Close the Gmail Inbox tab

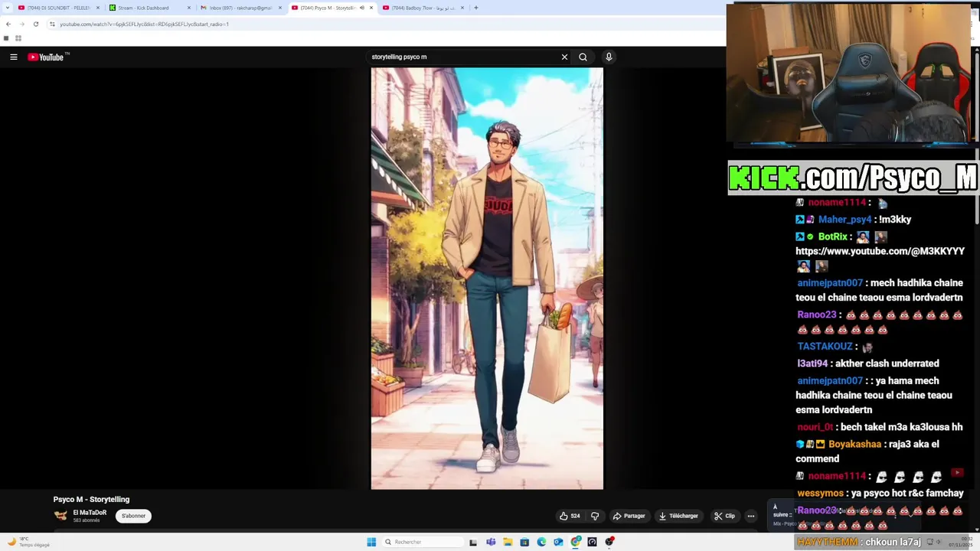click(x=280, y=8)
